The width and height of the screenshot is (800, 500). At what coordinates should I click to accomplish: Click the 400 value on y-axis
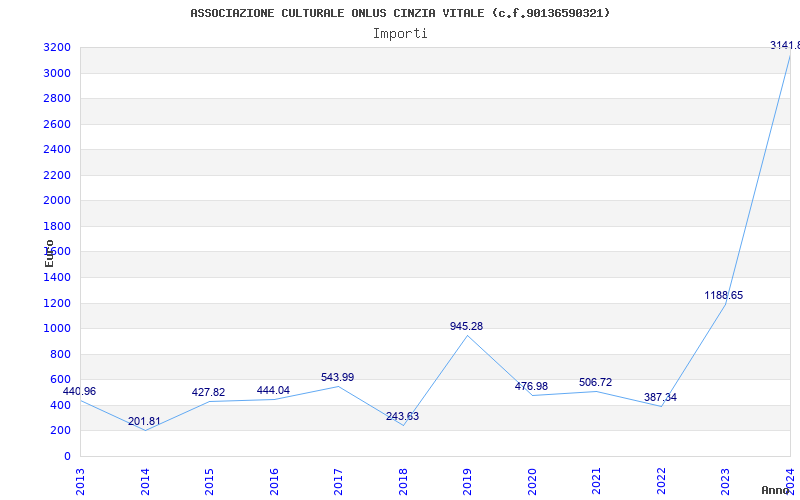click(x=60, y=406)
